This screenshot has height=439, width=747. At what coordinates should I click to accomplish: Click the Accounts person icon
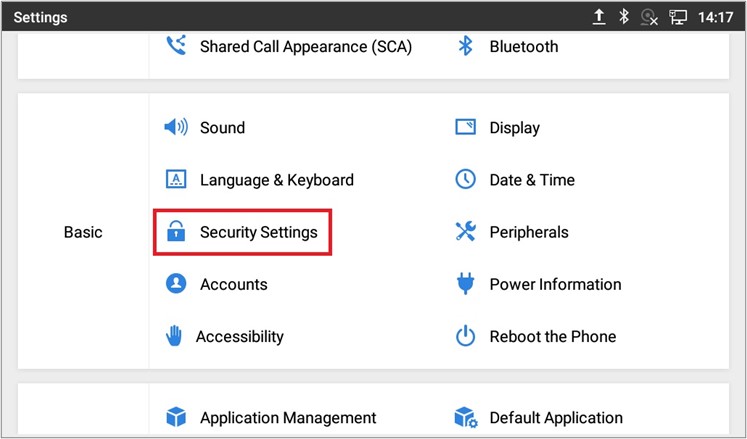point(176,284)
